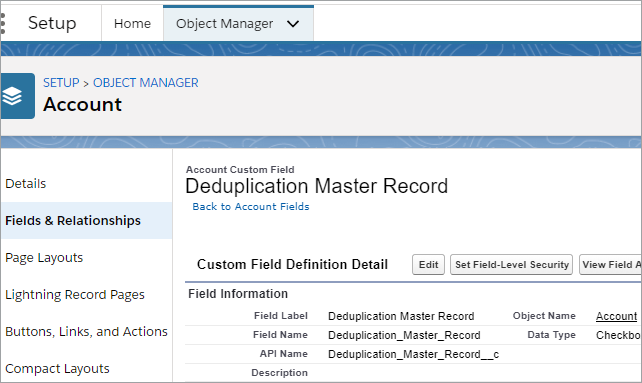The height and width of the screenshot is (383, 642).
Task: Open Buttons, Links, and Actions
Action: coord(87,331)
